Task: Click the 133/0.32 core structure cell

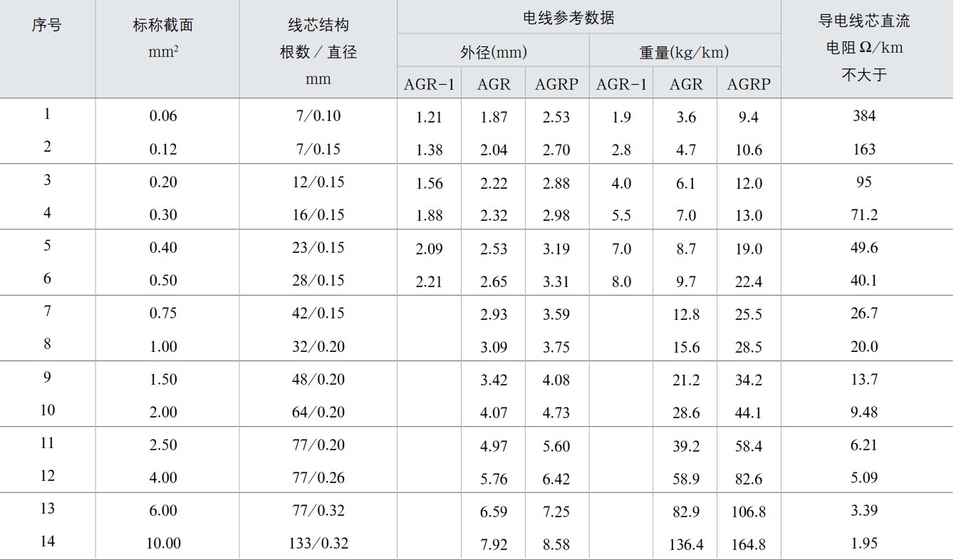Action: 318,544
